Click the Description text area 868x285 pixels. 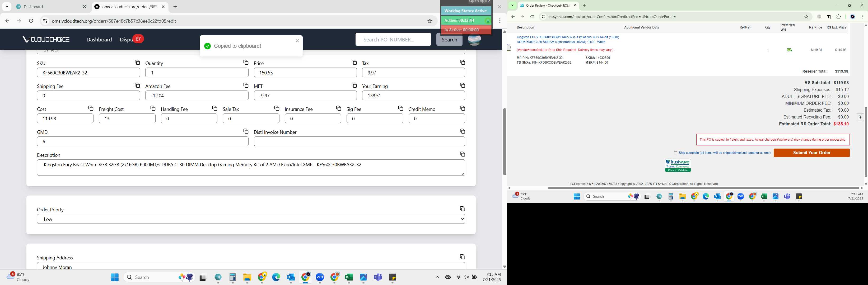pos(251,168)
